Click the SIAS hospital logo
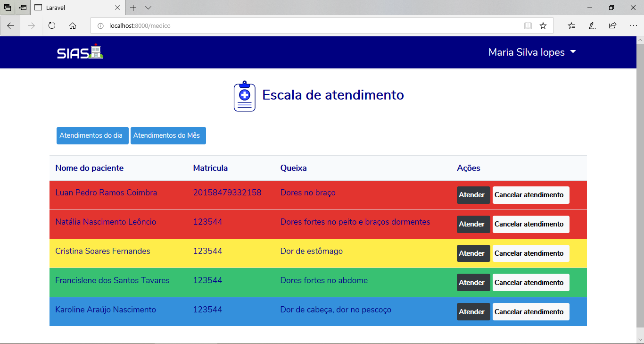Screen dimensions: 644x344 click(80, 52)
